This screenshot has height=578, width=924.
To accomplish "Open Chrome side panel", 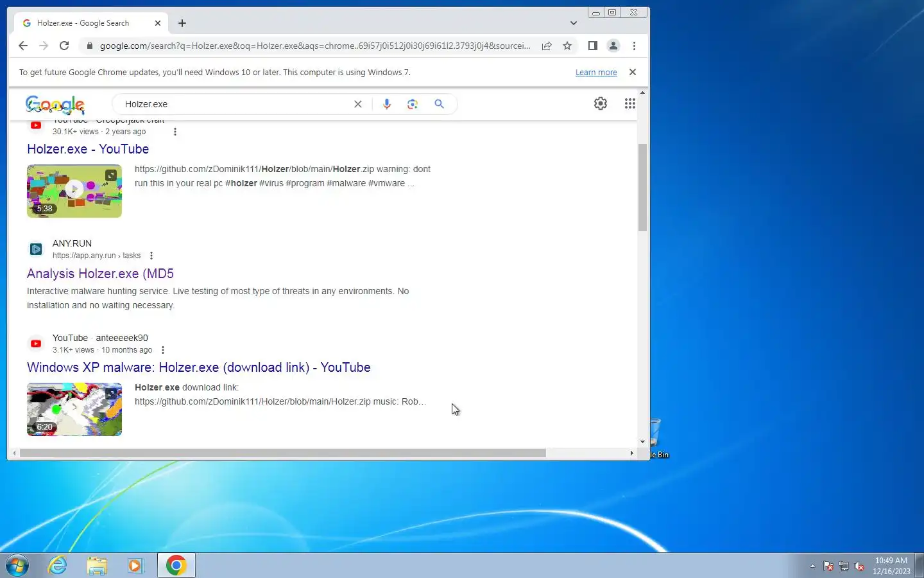I will (593, 46).
